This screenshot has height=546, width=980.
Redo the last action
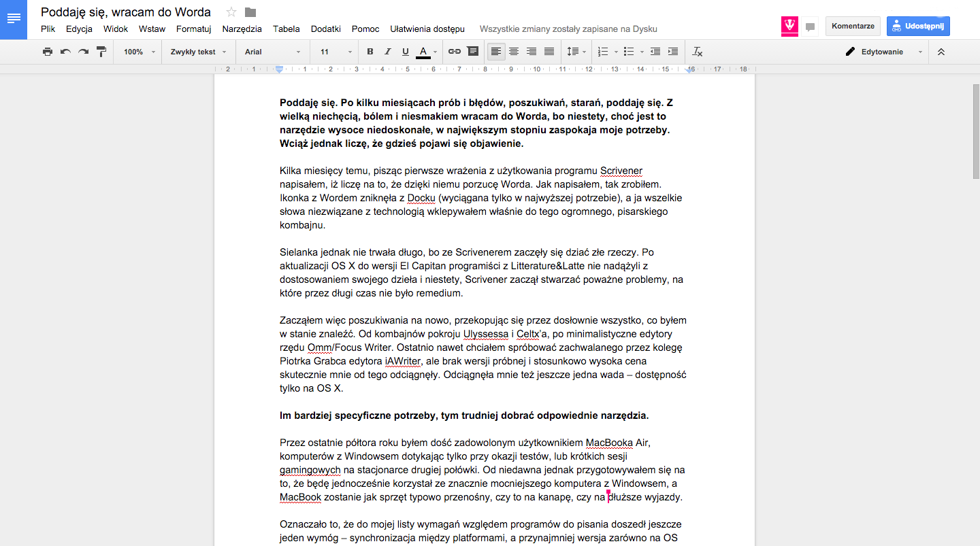coord(83,52)
